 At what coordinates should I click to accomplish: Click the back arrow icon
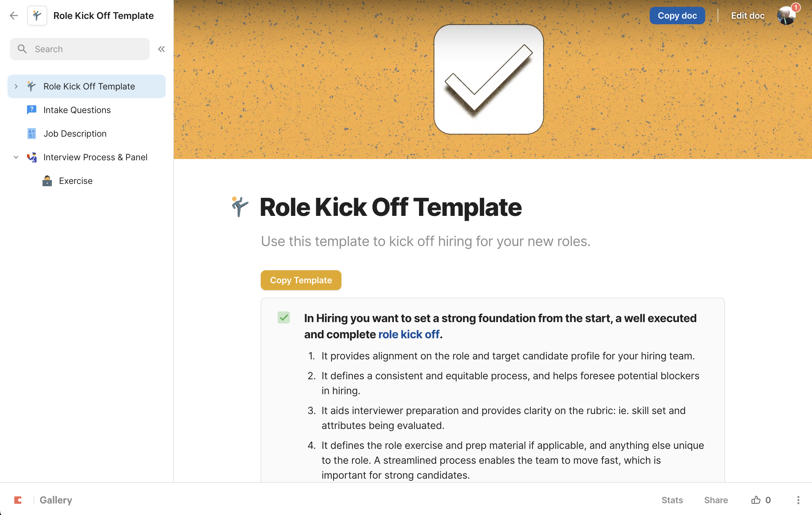point(14,16)
